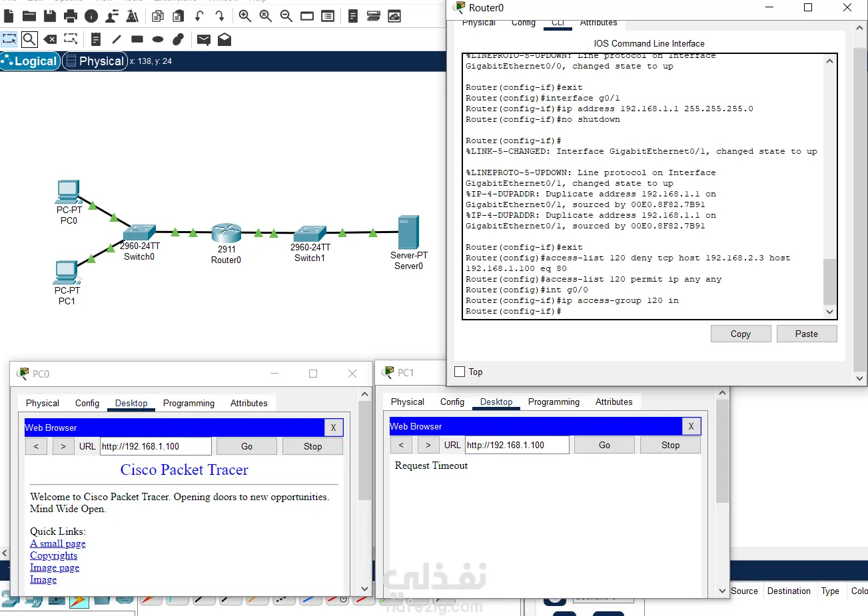The height and width of the screenshot is (616, 868).
Task: Click the Add Simple PDU envelope icon
Action: 204,40
